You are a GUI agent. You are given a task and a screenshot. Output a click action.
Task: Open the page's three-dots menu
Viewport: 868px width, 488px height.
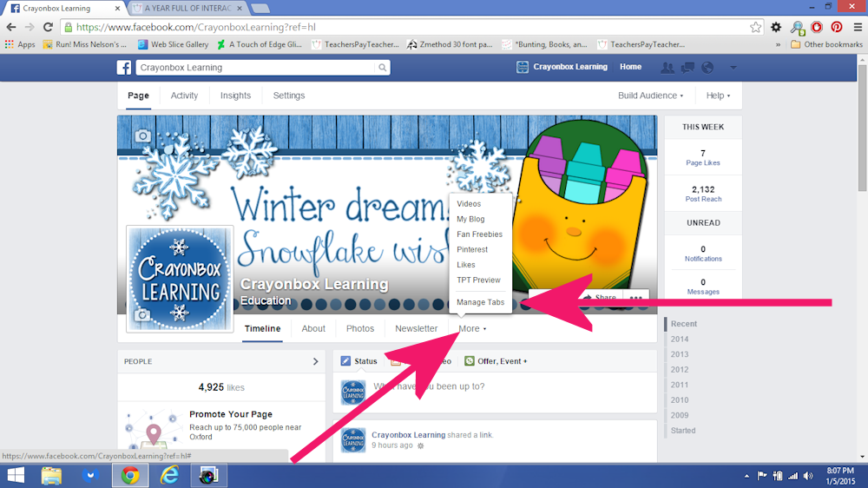(636, 298)
